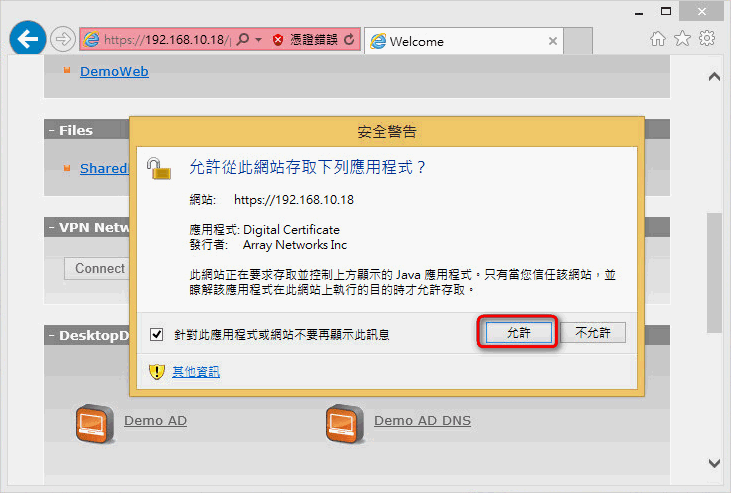Click the browser Back arrow button
The height and width of the screenshot is (493, 731).
coord(28,38)
